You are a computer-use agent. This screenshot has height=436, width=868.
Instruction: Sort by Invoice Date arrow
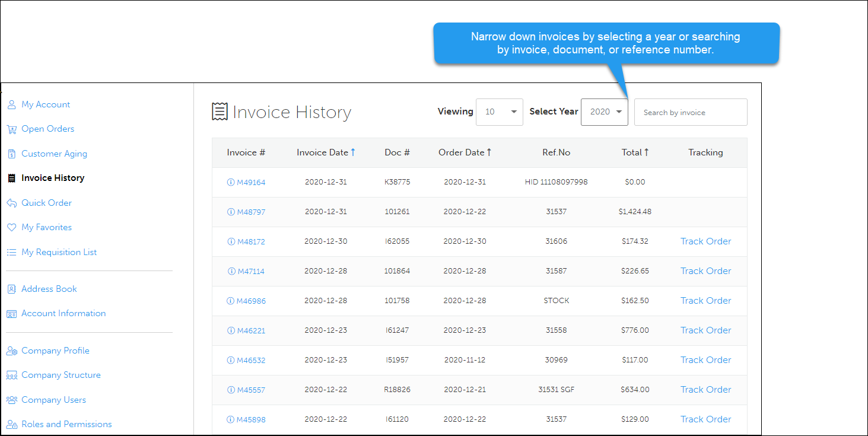353,152
